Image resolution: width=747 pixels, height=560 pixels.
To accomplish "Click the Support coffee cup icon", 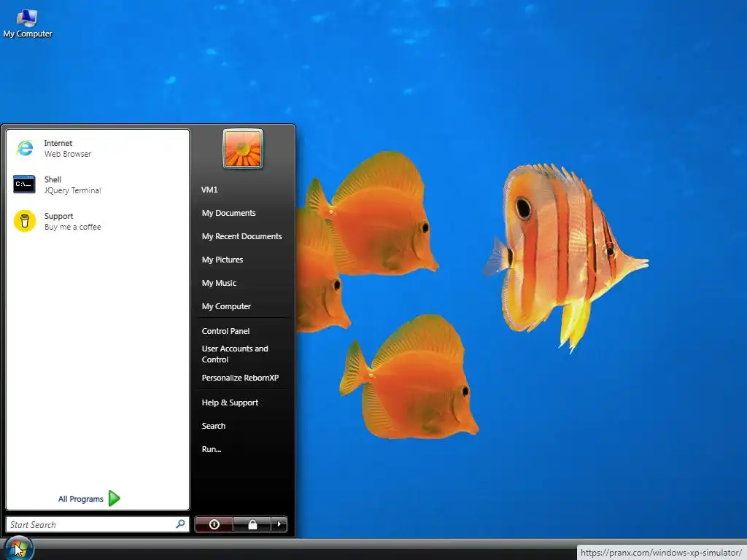I will click(25, 221).
